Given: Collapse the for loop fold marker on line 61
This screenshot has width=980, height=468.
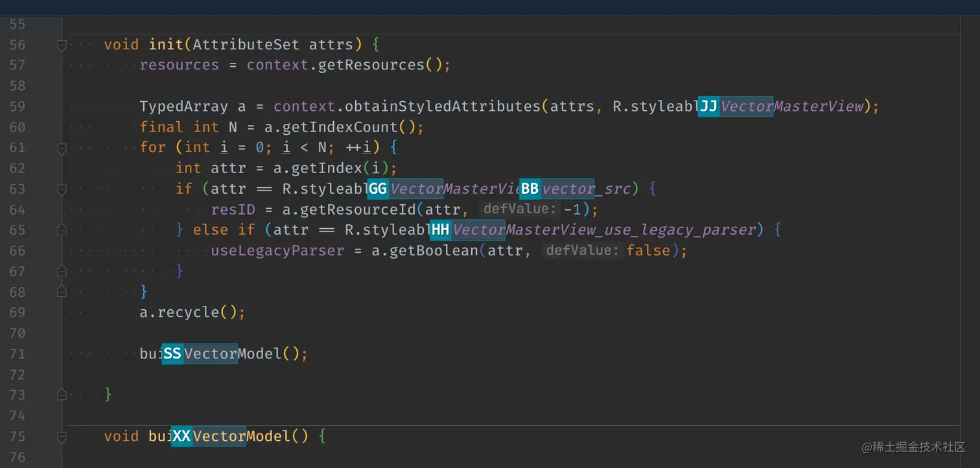Looking at the screenshot, I should point(62,148).
